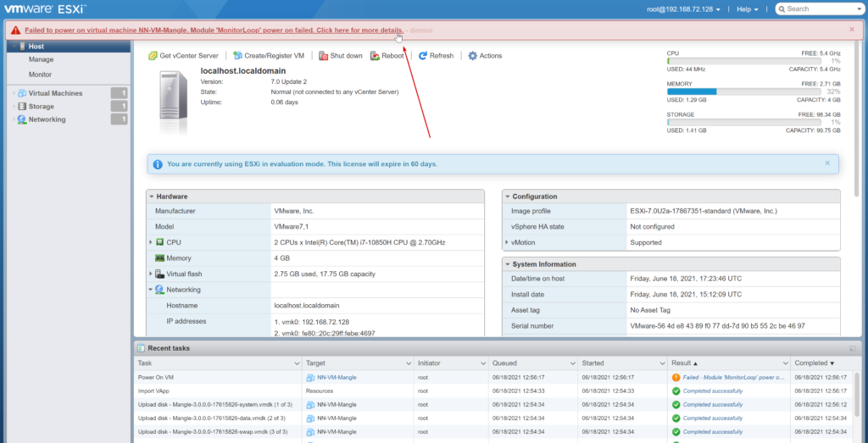Expand the Virtual Machines tree node
Screen dimensions: 868x443
click(x=14, y=93)
